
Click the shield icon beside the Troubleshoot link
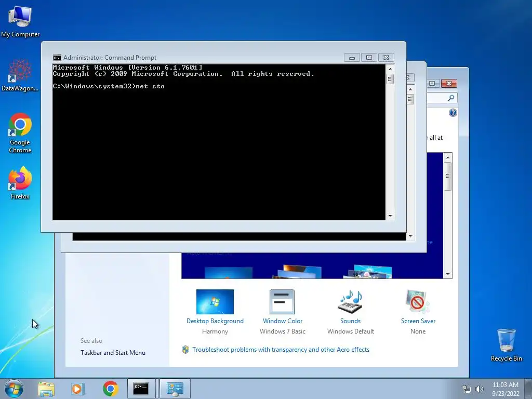click(x=185, y=350)
